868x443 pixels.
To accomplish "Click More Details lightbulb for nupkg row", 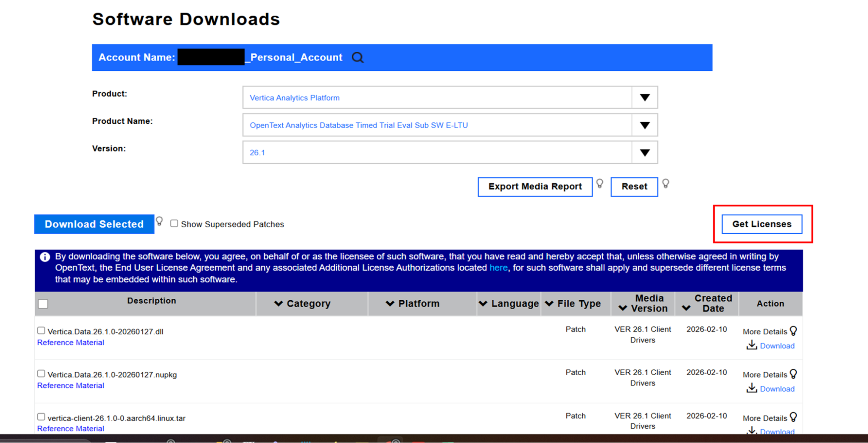I will coord(793,374).
